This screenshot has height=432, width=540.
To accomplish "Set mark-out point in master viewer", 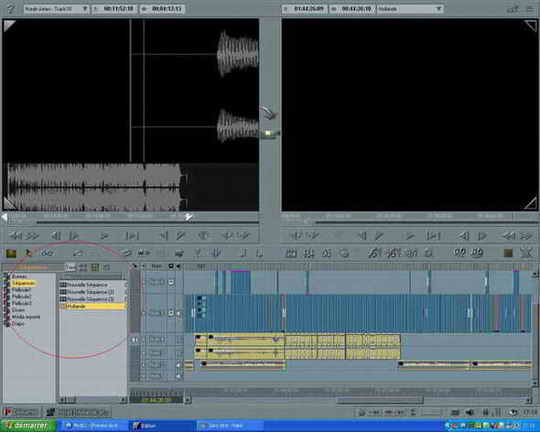I will click(x=379, y=236).
